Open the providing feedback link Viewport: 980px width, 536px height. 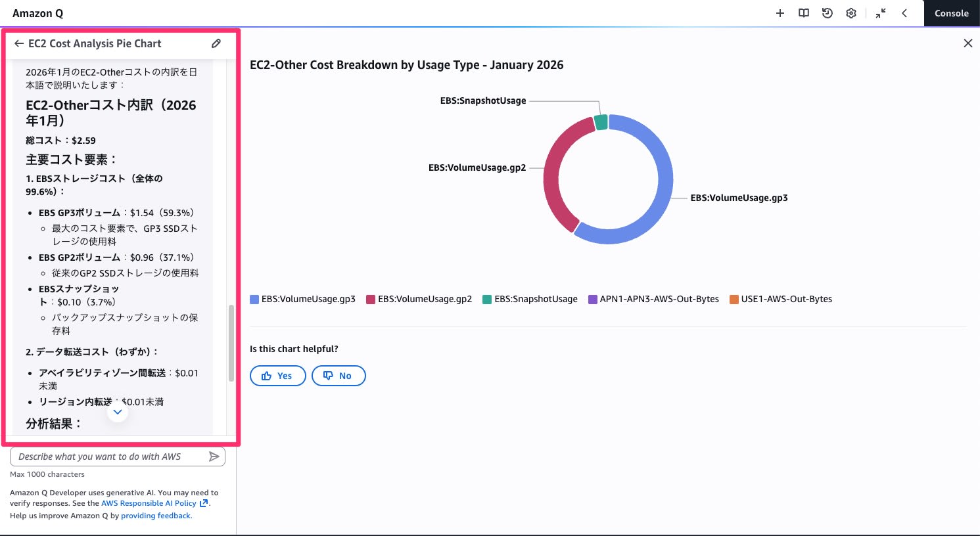156,516
